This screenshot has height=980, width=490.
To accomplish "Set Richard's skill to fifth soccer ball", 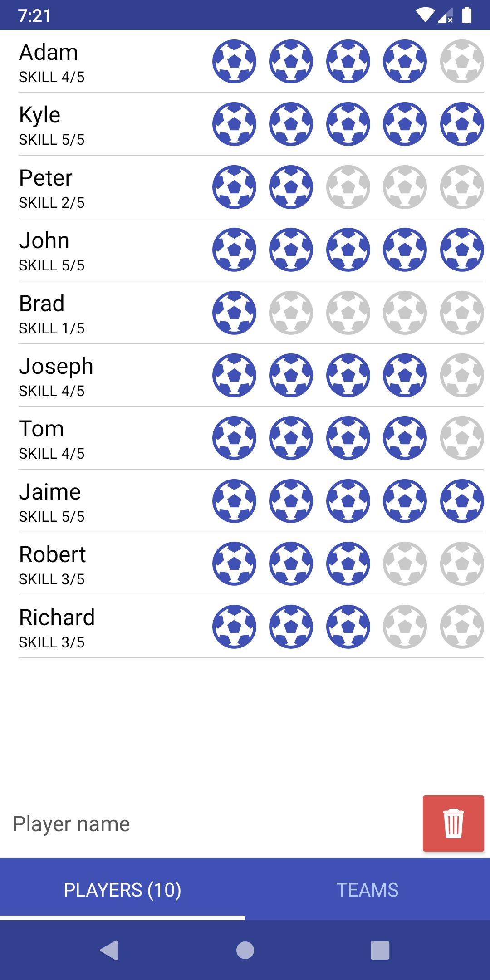I will [462, 627].
